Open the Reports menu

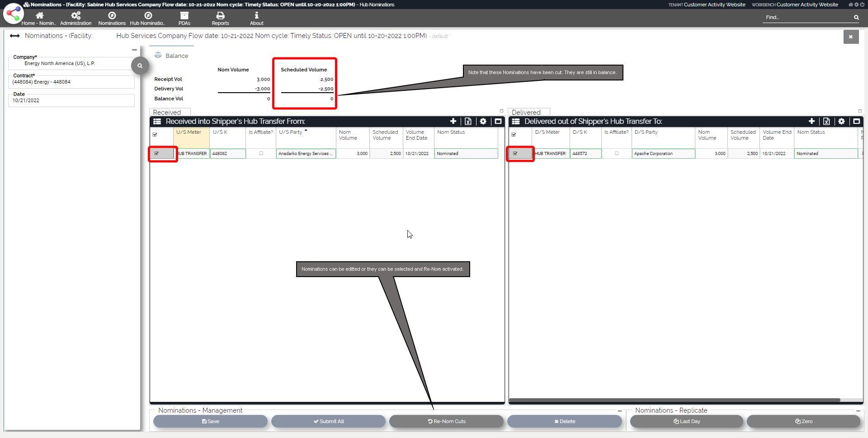click(x=220, y=19)
